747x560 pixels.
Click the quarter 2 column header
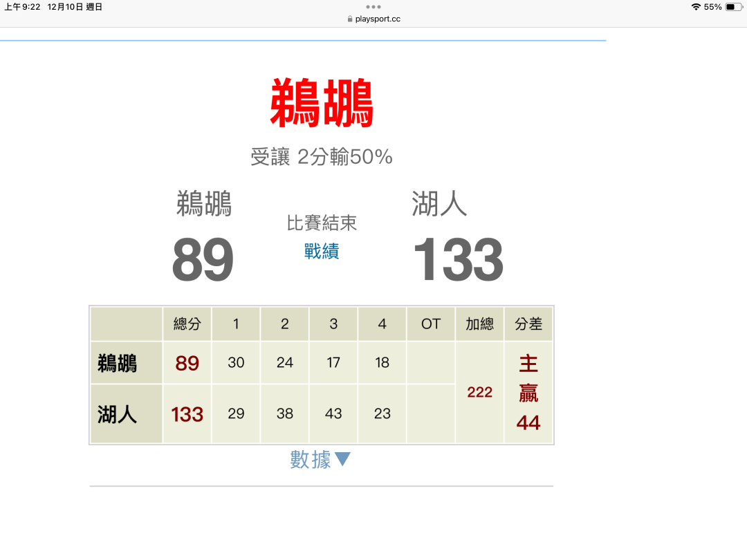click(285, 324)
